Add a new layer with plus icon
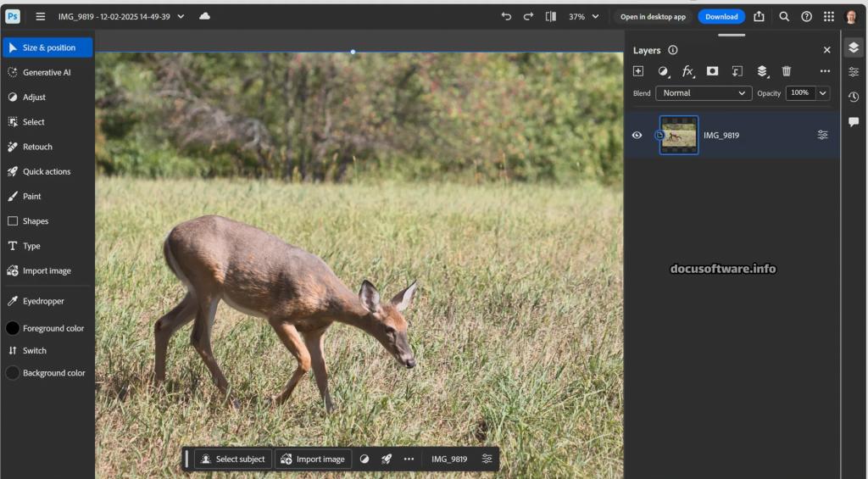This screenshot has height=479, width=868. click(638, 71)
